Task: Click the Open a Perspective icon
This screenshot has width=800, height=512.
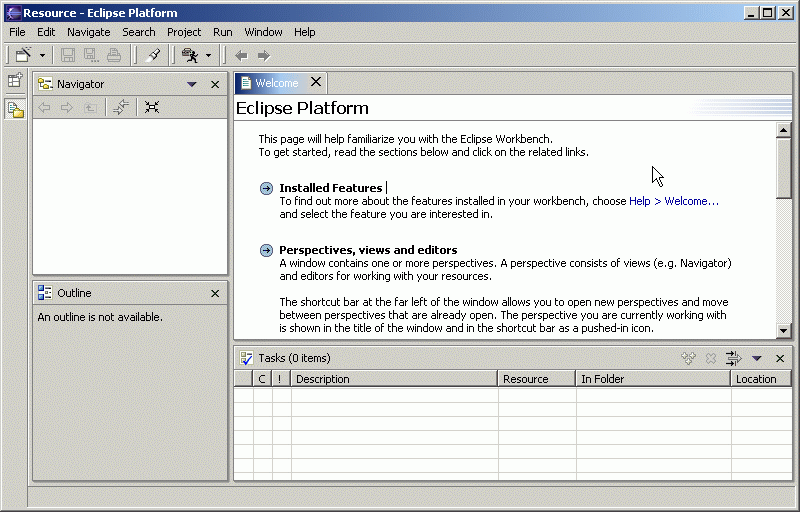Action: click(15, 82)
